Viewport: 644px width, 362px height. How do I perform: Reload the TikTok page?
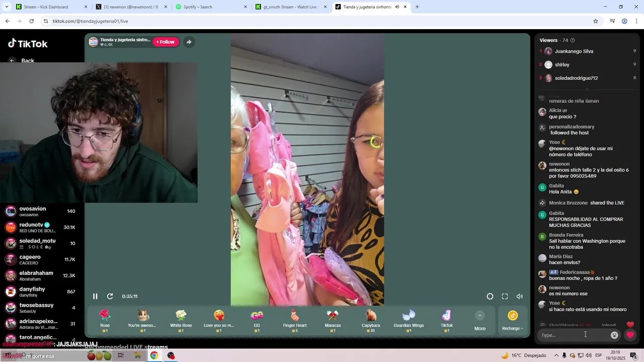tap(31, 21)
